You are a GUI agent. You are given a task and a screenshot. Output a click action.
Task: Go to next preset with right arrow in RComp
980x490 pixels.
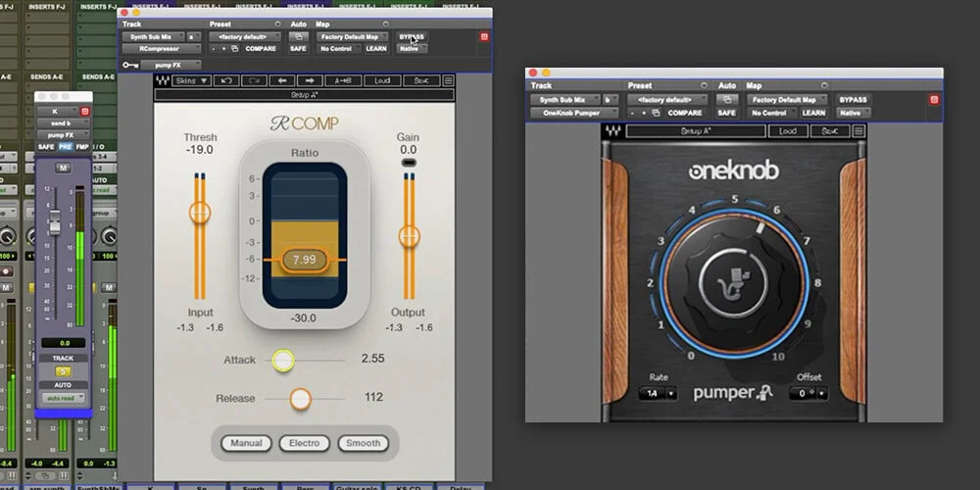(x=310, y=80)
